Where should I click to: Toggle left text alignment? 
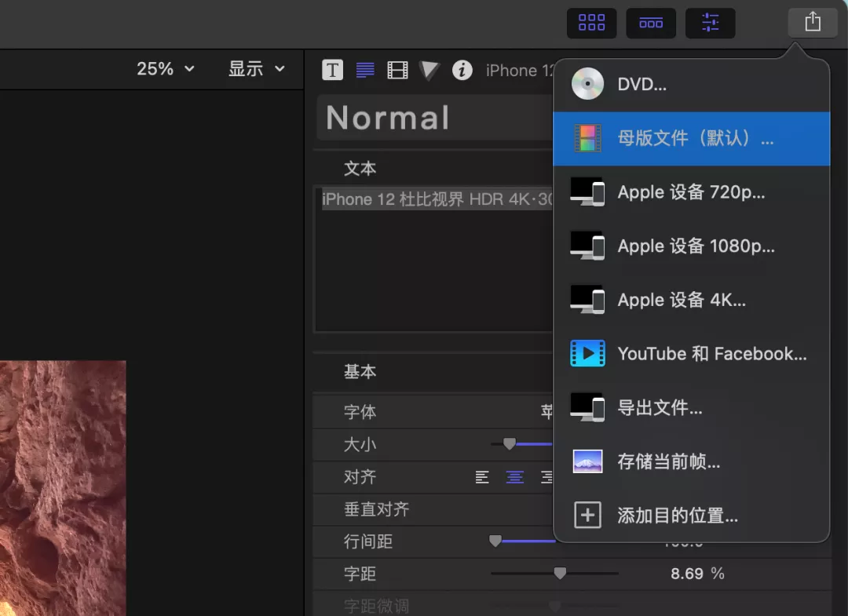coord(482,477)
